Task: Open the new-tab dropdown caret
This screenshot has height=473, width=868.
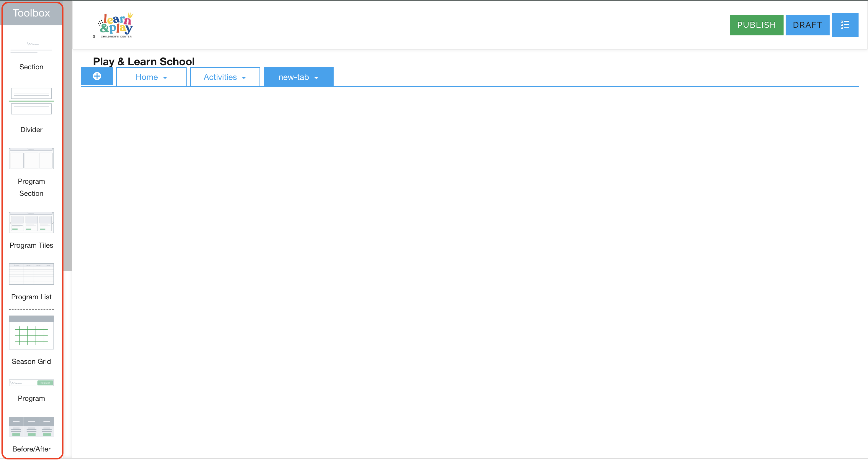Action: [316, 78]
